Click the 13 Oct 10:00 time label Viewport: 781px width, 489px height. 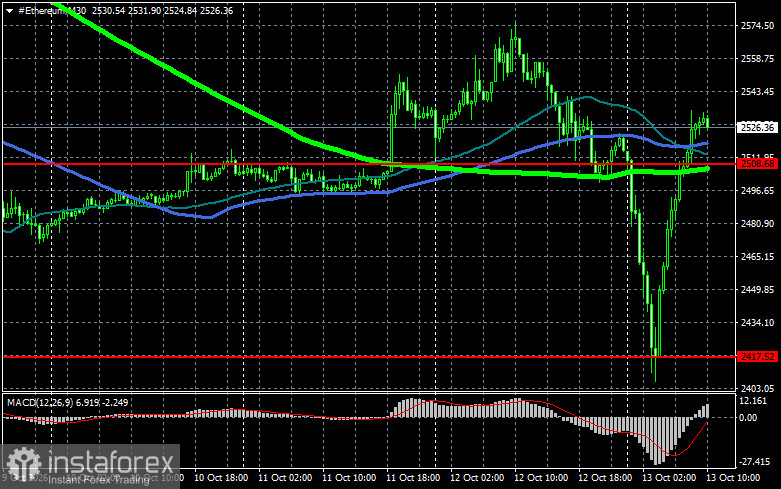(x=733, y=478)
